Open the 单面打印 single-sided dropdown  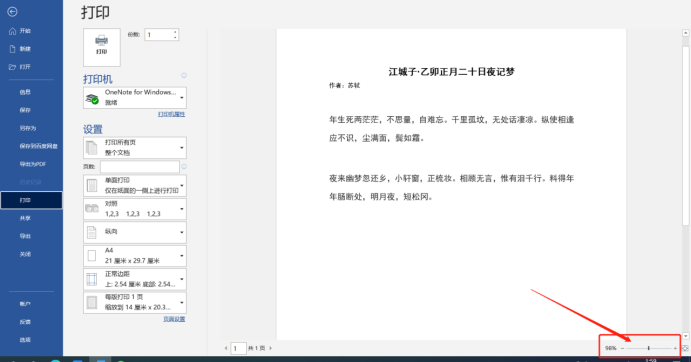[x=135, y=186]
